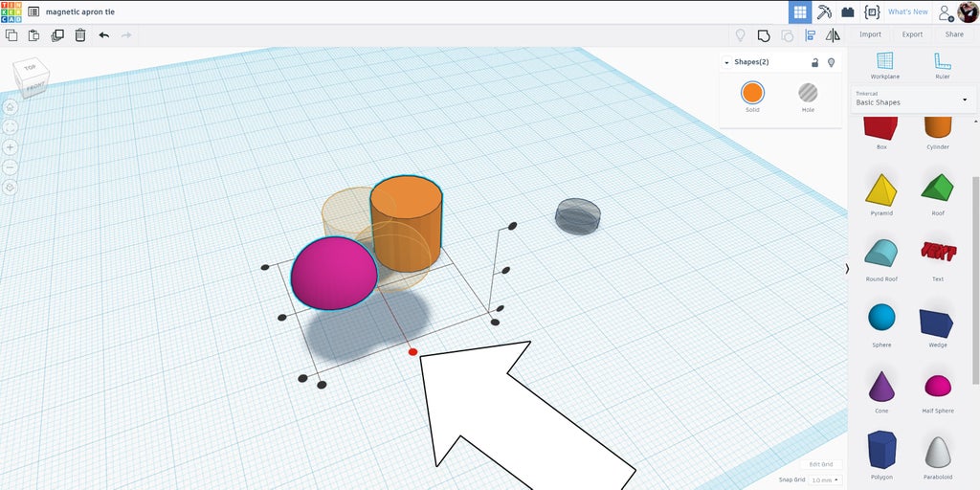
Task: Collapse the Shapes(2) inspector panel
Action: tap(726, 62)
